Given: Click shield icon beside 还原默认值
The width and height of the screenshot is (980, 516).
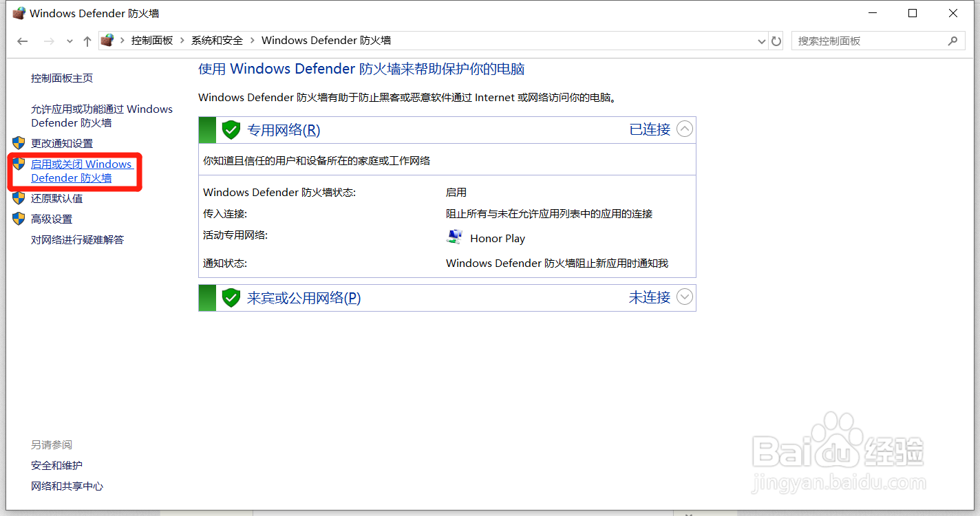Looking at the screenshot, I should [19, 198].
